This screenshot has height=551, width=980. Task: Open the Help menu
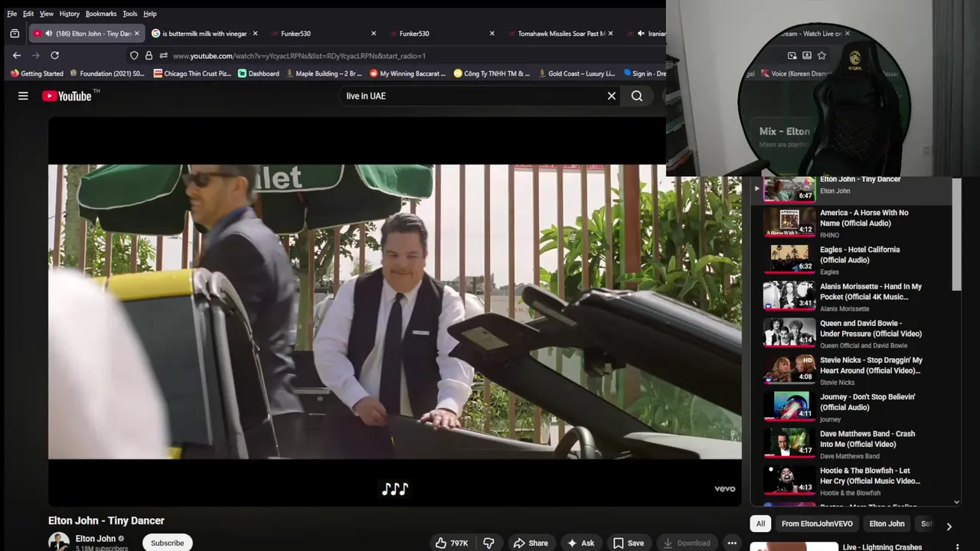coord(150,14)
